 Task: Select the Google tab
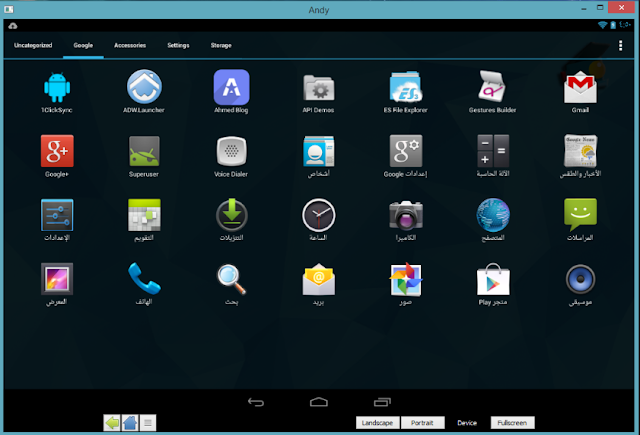click(83, 45)
